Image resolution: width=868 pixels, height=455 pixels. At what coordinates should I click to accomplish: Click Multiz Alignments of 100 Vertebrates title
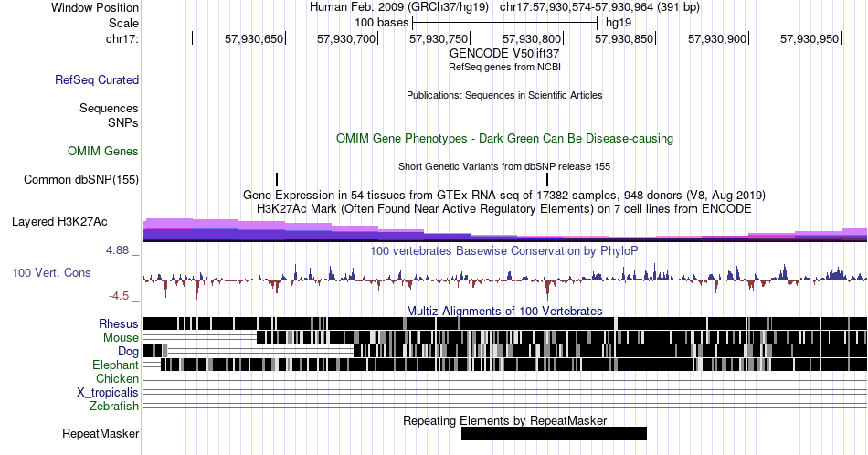pyautogui.click(x=504, y=311)
